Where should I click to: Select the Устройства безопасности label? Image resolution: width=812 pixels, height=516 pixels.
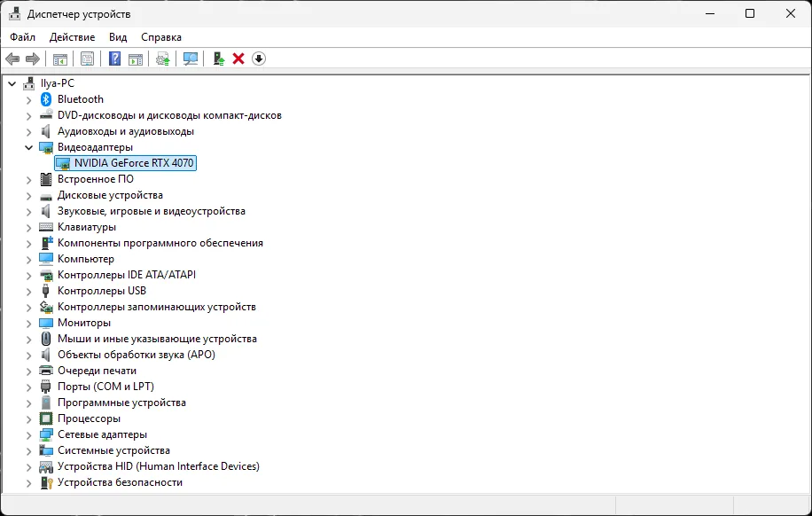coord(120,482)
